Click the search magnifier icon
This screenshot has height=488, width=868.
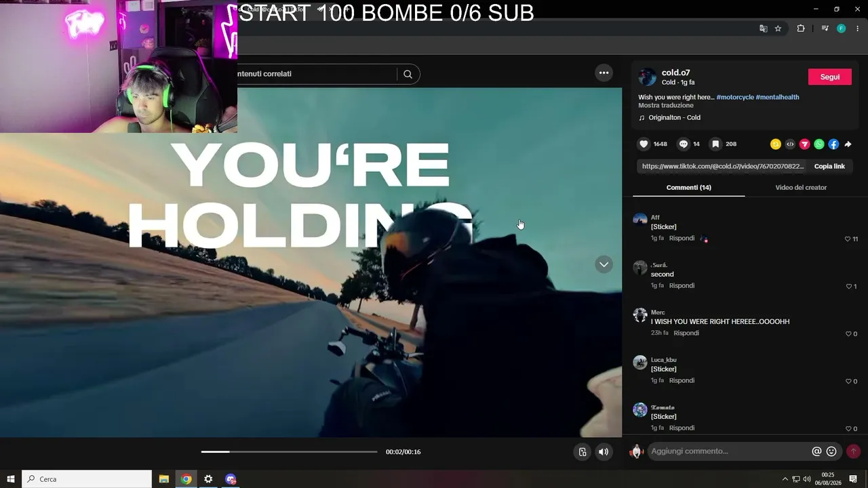click(408, 74)
